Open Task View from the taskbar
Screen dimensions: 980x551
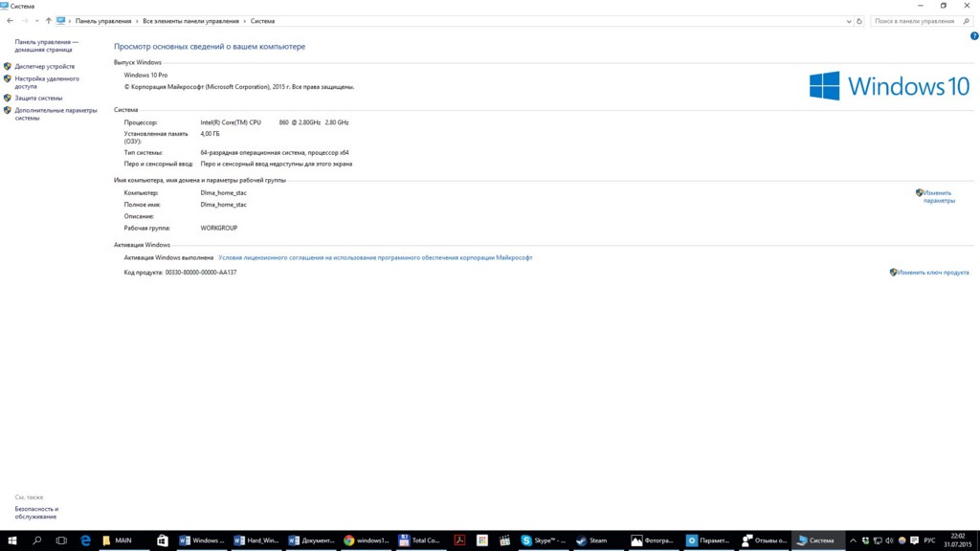[61, 540]
